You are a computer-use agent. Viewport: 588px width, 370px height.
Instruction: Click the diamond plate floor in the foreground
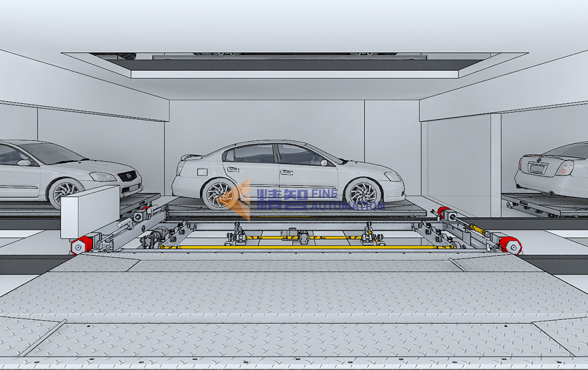[x=294, y=311]
